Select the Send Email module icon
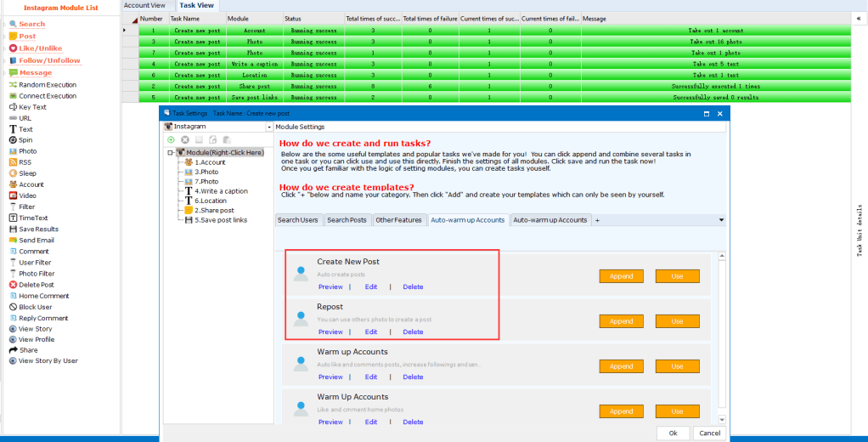This screenshot has height=442, width=868. click(x=13, y=241)
